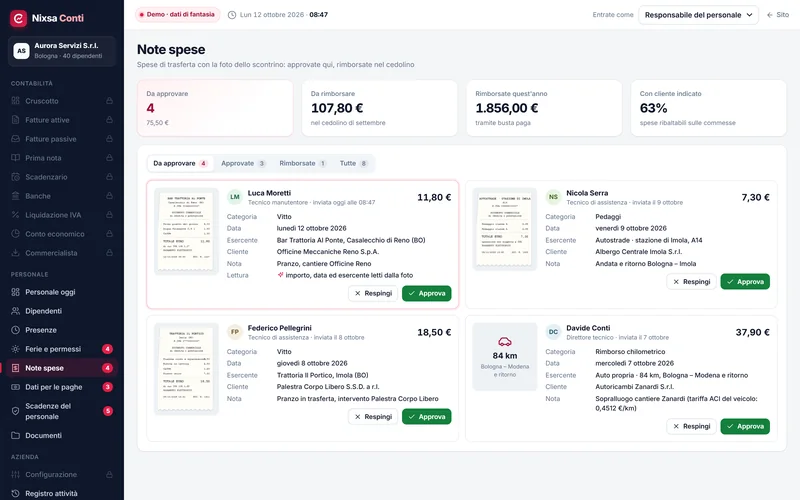Open Nicola Serra's receipt photo thumbnail
The image size is (800, 500).
pos(505,229)
